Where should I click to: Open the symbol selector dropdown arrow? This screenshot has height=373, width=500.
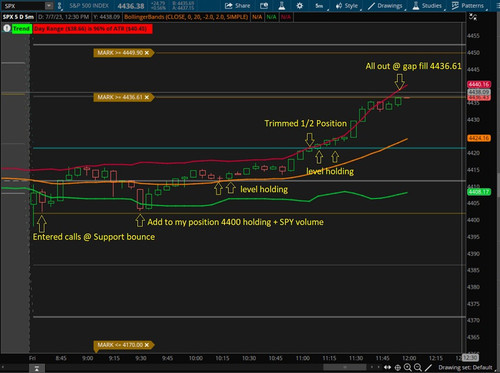coord(49,6)
